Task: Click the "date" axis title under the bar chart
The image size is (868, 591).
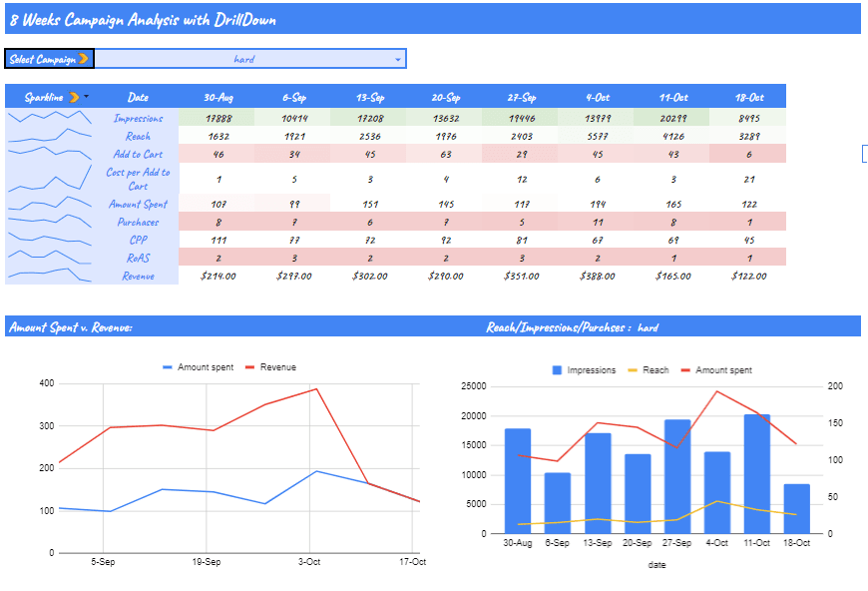Action: (656, 565)
